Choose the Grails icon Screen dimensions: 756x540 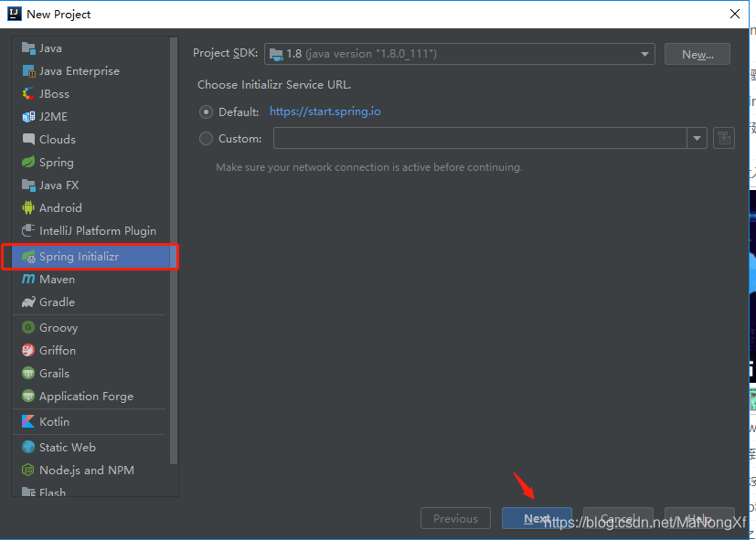point(28,373)
